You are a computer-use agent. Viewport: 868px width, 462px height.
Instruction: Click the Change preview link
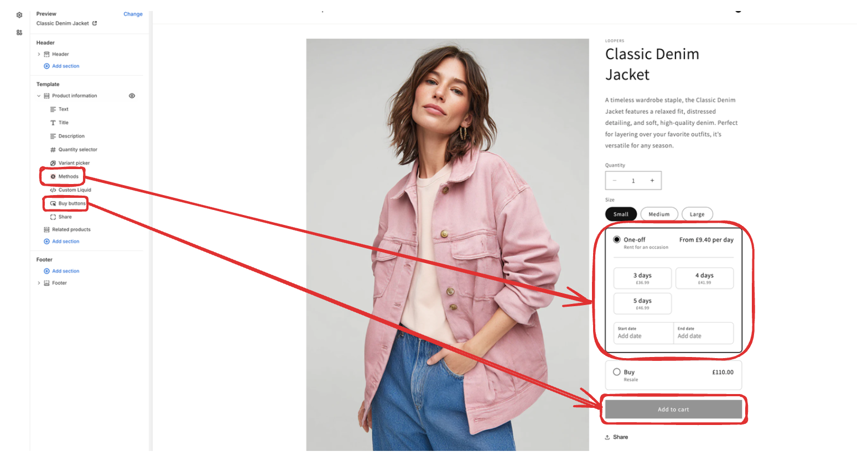(x=133, y=14)
